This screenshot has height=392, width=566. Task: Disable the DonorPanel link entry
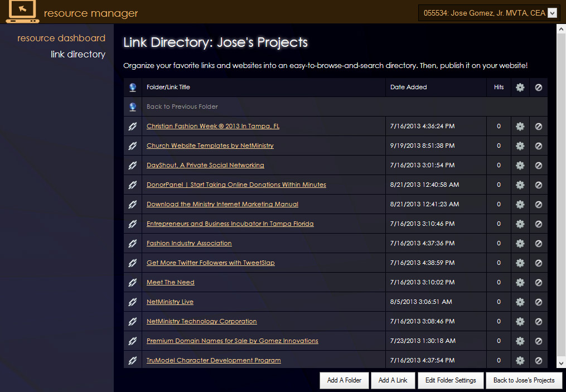tap(538, 185)
